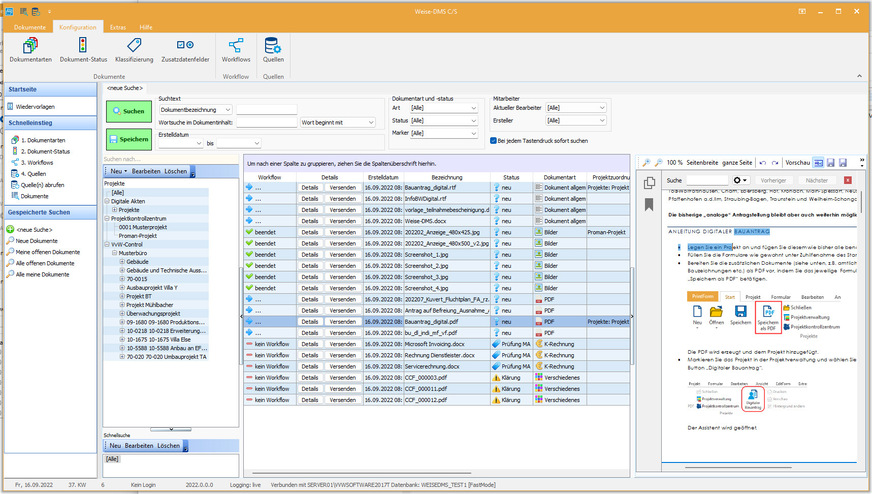872x494 pixels.
Task: Click the green Suchen button
Action: tap(127, 111)
